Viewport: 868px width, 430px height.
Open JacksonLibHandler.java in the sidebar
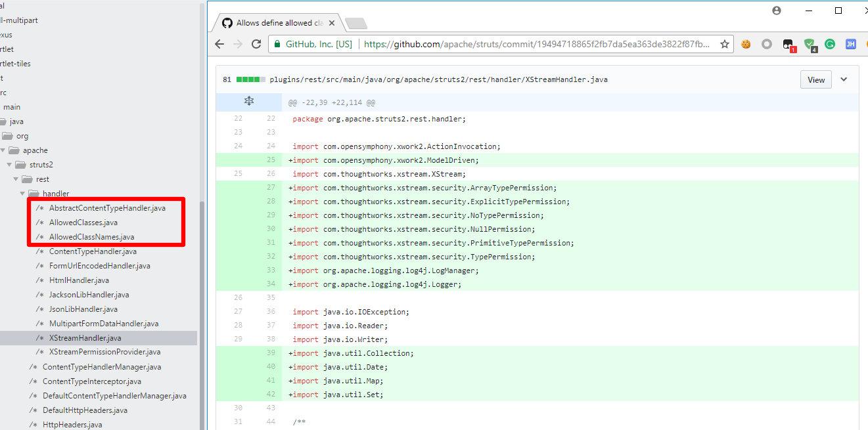coord(89,295)
